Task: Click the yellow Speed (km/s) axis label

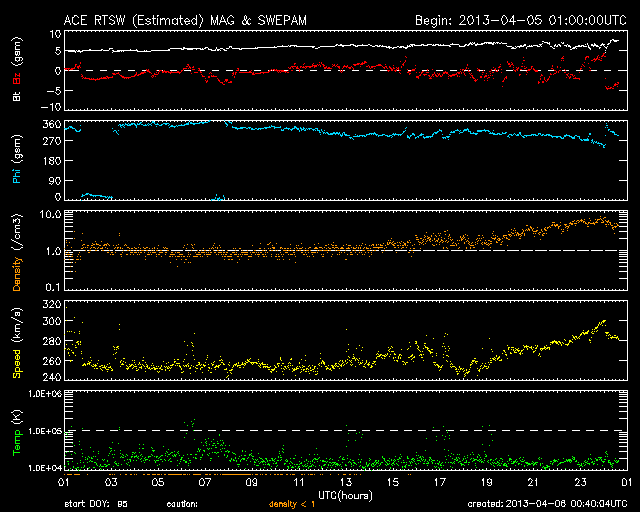Action: [16, 342]
